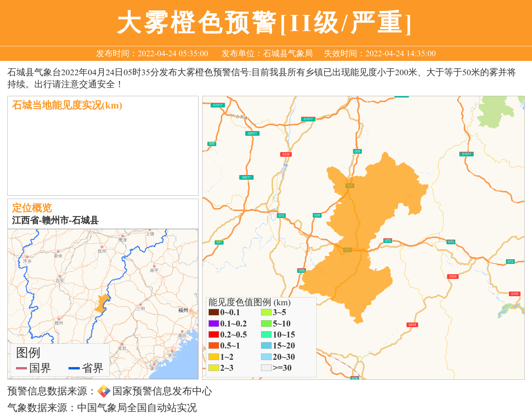Click the blue 省界 legend line

click(x=74, y=368)
